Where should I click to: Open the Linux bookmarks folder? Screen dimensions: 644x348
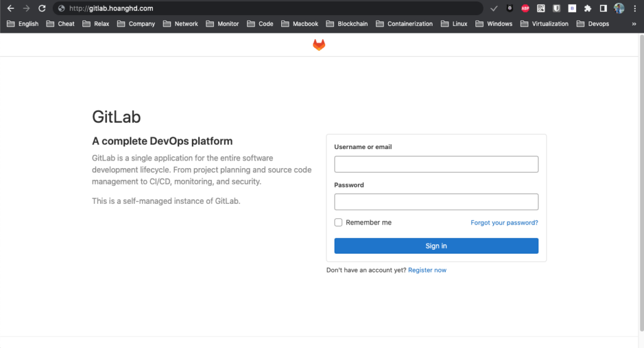point(454,24)
